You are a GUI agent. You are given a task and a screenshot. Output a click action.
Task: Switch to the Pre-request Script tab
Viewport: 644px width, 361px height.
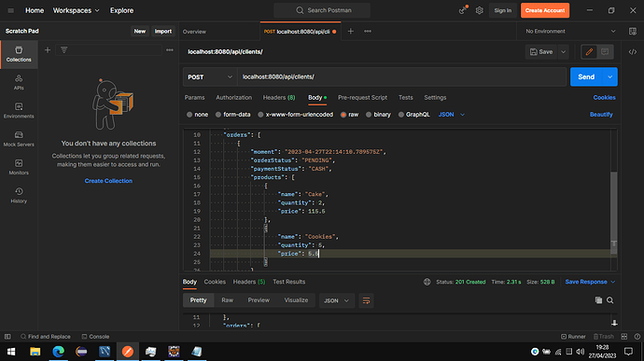(x=362, y=97)
